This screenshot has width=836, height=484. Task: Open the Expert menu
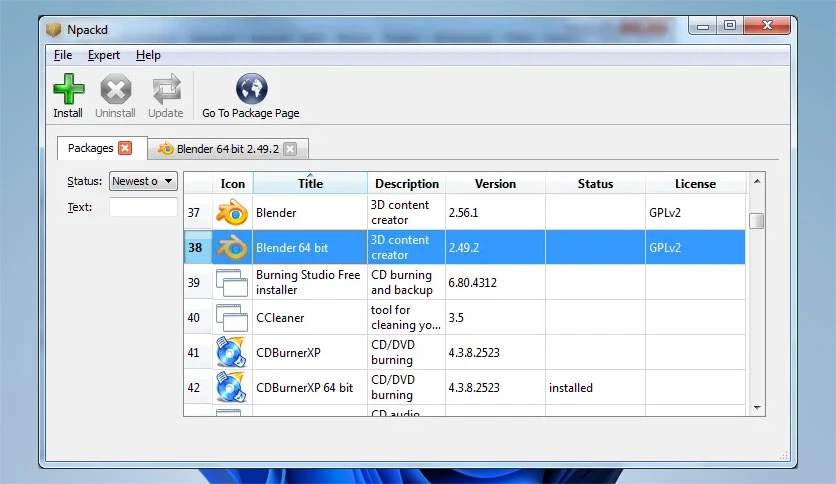[103, 55]
